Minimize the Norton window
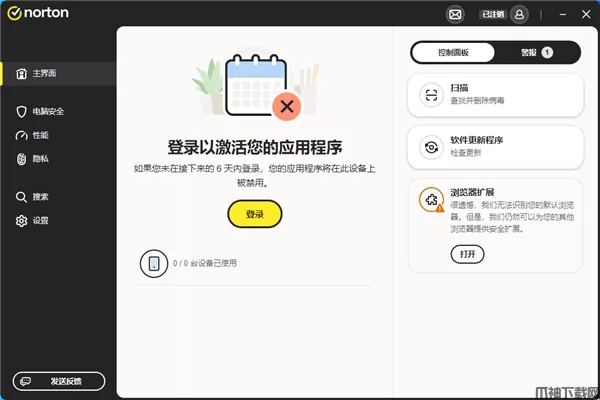600x400 pixels. click(562, 15)
